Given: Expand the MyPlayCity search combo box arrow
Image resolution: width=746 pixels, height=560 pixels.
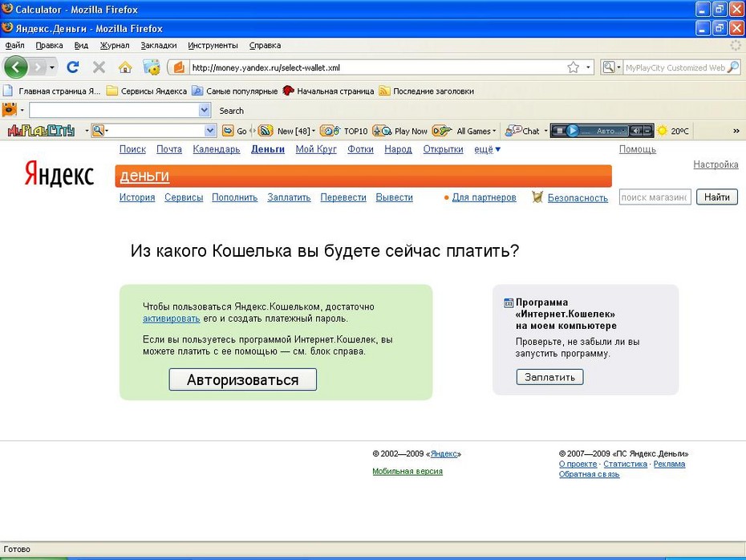Looking at the screenshot, I should [210, 131].
